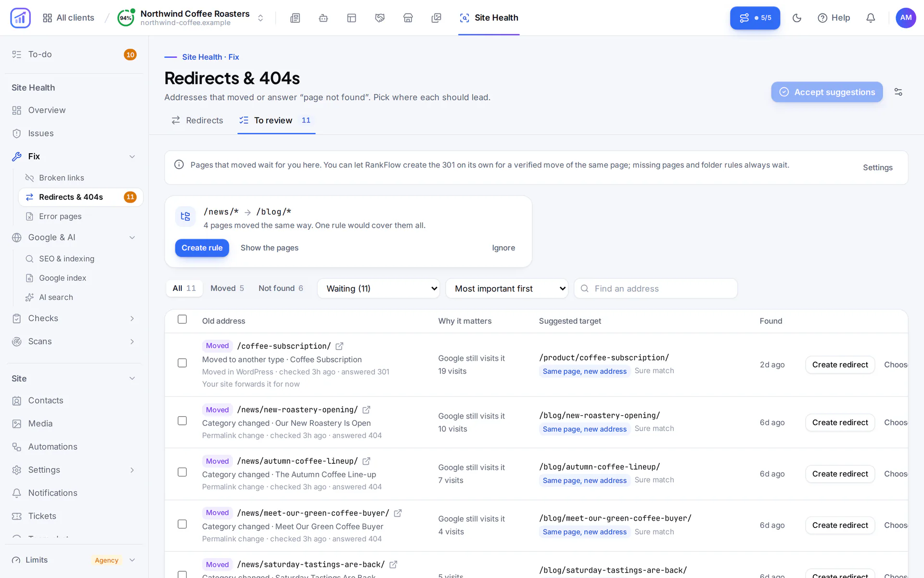The height and width of the screenshot is (578, 924).
Task: Open the Most important first sort dropdown
Action: click(507, 289)
